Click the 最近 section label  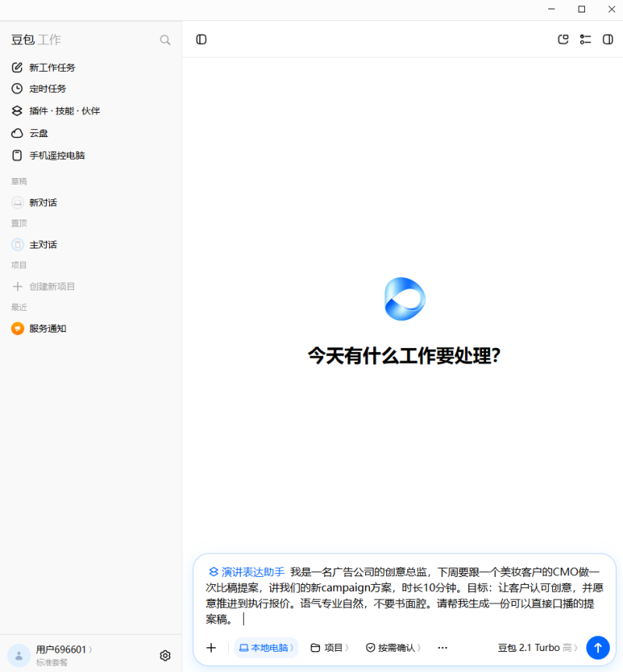pos(19,308)
